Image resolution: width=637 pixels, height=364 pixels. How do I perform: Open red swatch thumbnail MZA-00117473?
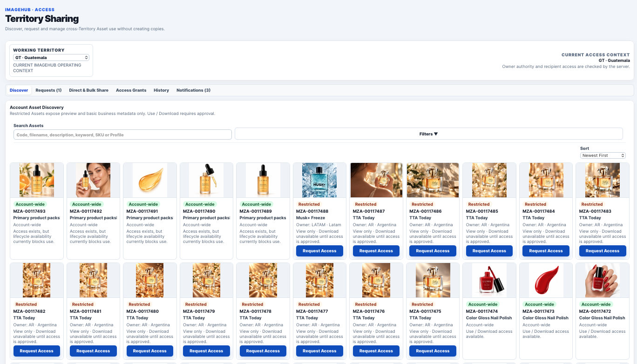(546, 280)
